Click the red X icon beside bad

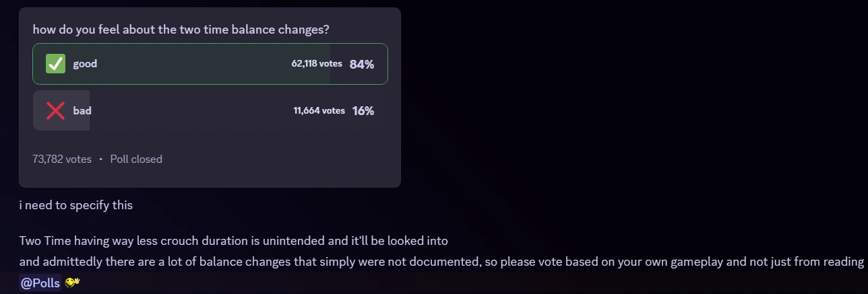point(55,110)
